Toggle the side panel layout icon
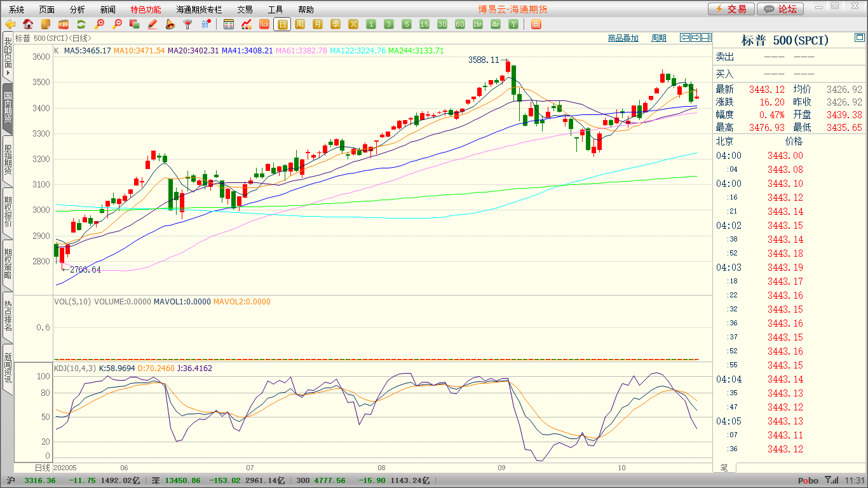Image resolution: width=868 pixels, height=488 pixels. point(707,37)
